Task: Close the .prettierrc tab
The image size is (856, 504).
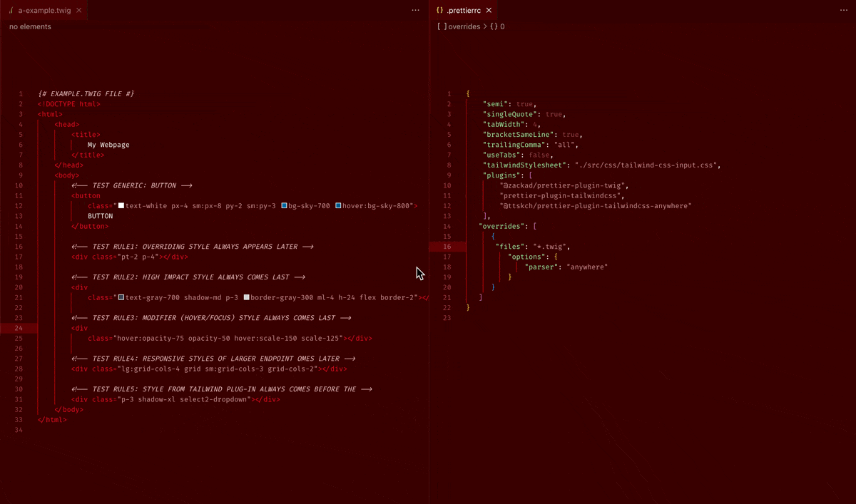Action: tap(490, 11)
